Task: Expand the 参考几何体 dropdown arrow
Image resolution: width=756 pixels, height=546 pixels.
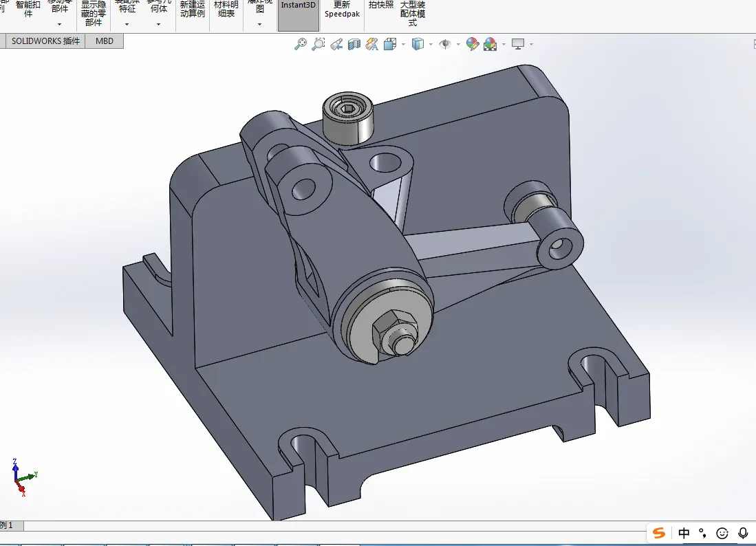Action: click(x=158, y=24)
